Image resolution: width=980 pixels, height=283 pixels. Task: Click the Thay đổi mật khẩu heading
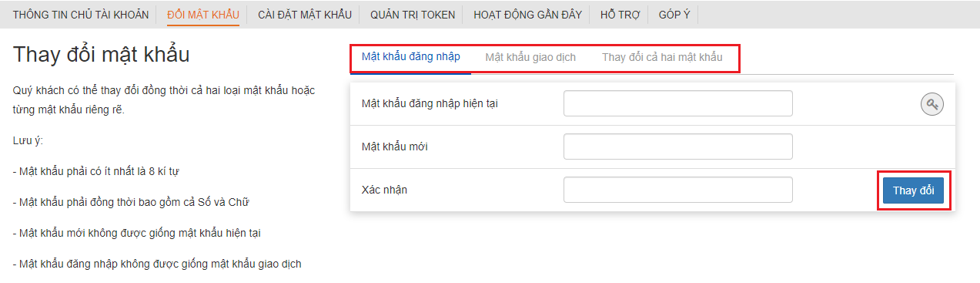point(102,56)
